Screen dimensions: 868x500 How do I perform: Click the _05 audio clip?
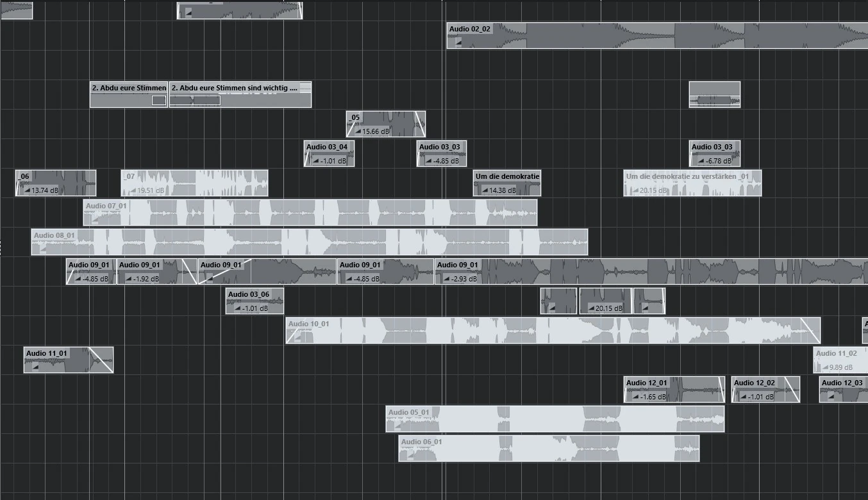[x=386, y=124]
